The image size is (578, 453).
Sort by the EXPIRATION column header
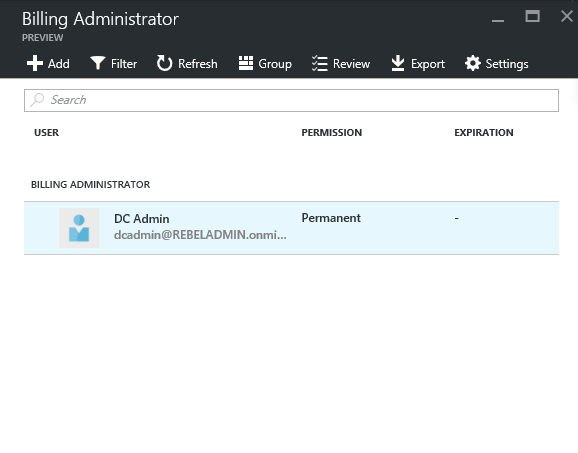[x=484, y=133]
